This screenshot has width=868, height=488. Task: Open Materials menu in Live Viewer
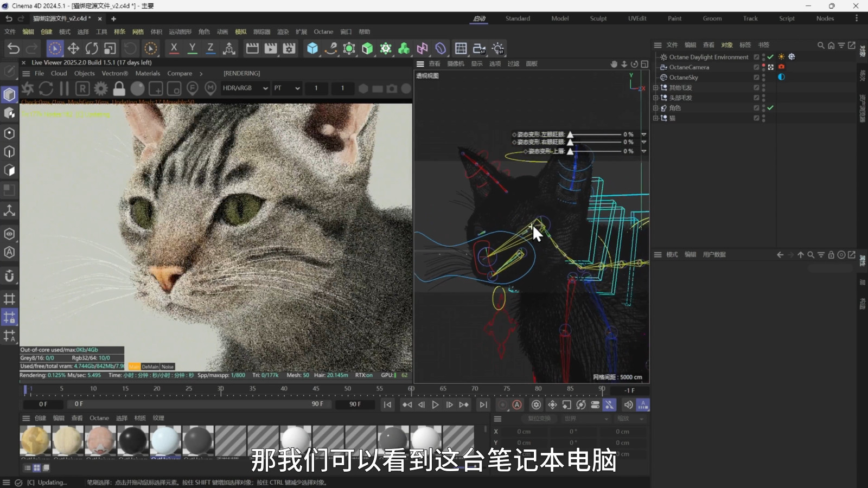click(x=148, y=73)
